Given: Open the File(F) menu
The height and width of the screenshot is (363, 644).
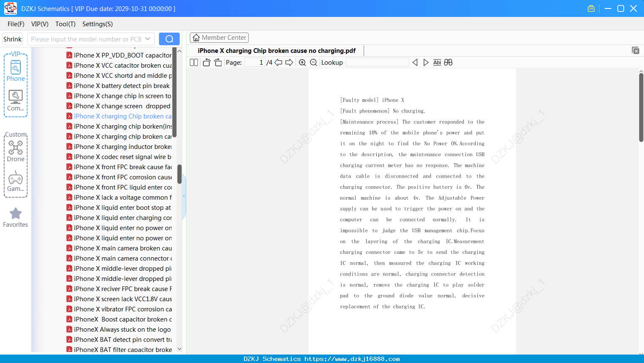Looking at the screenshot, I should pyautogui.click(x=16, y=24).
